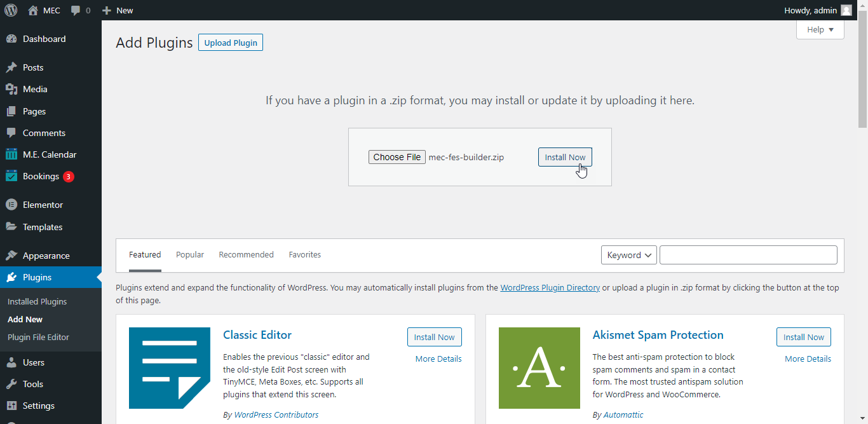Viewport: 868px width, 424px height.
Task: Click the Tools wrench icon
Action: click(11, 384)
